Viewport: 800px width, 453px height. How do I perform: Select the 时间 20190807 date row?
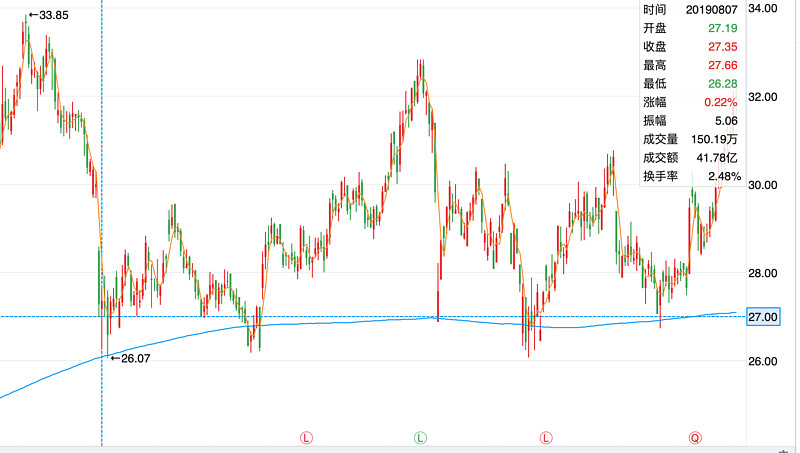[690, 9]
